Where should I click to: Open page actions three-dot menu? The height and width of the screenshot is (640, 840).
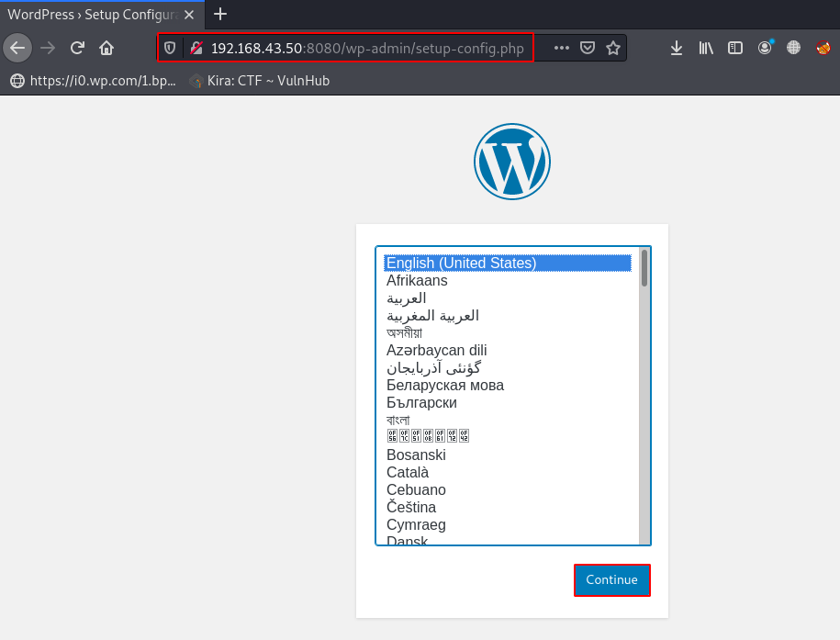tap(562, 49)
